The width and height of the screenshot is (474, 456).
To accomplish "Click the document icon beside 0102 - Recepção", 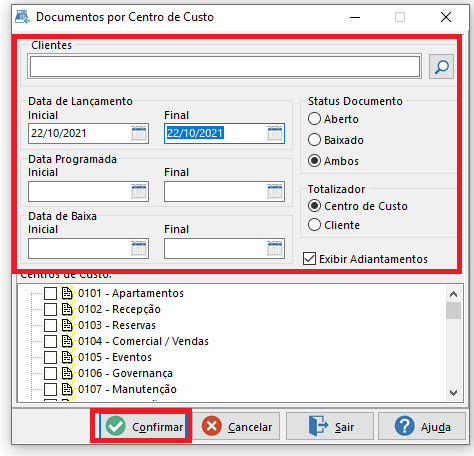I will coord(67,309).
